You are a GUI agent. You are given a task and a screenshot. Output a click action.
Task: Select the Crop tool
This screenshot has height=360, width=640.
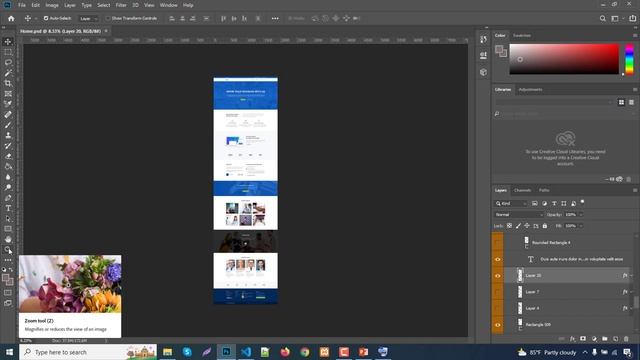click(x=8, y=83)
